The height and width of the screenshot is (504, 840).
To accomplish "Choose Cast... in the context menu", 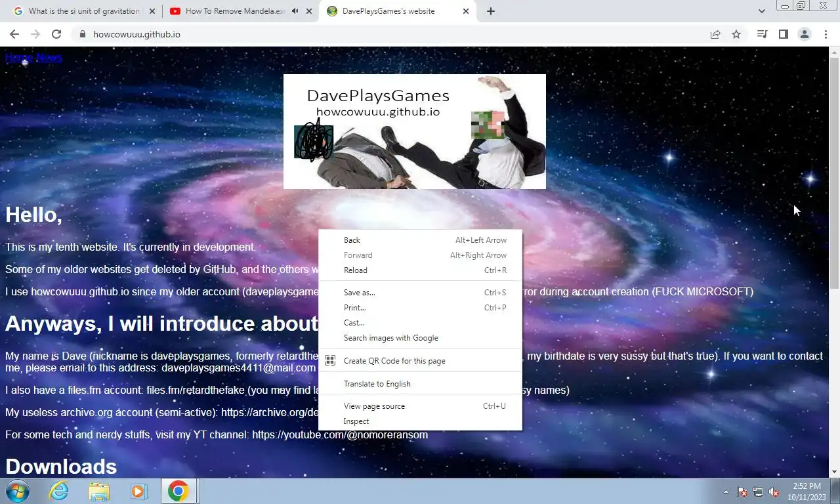I will [420, 323].
